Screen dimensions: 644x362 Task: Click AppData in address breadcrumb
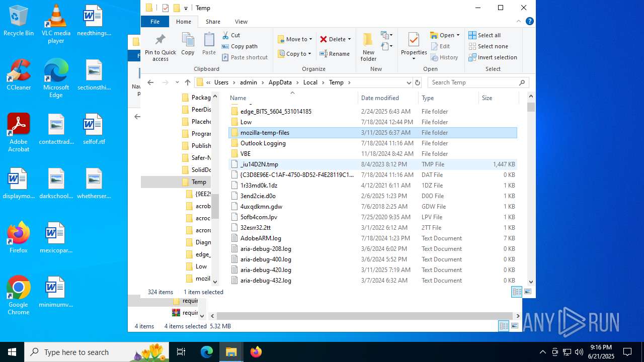coord(280,82)
